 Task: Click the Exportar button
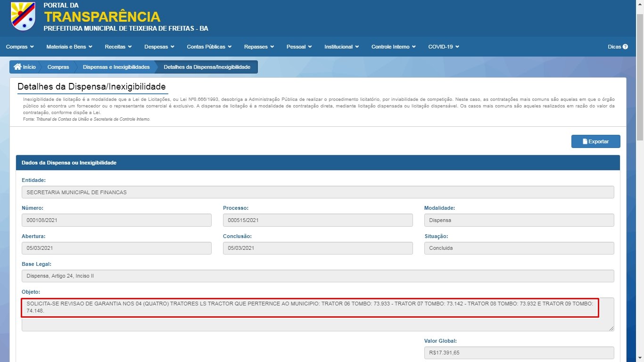[595, 141]
